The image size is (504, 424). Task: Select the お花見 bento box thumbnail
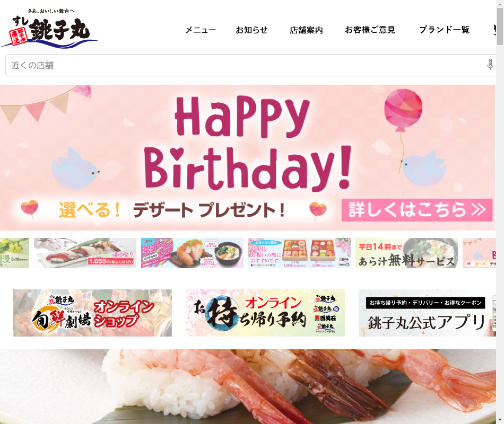299,253
